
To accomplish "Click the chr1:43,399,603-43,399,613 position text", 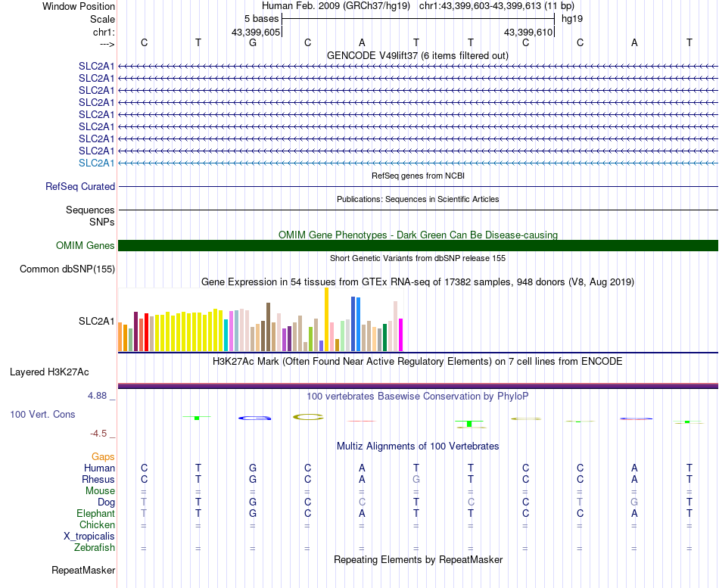I will 496,6.
